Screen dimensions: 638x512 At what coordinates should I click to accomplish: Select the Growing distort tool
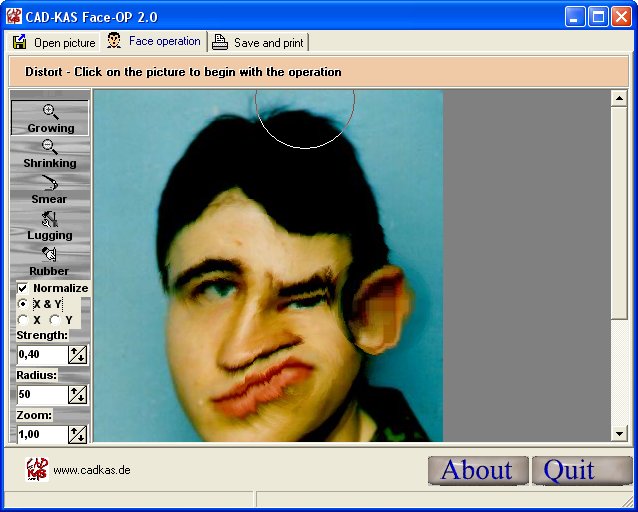tap(50, 118)
